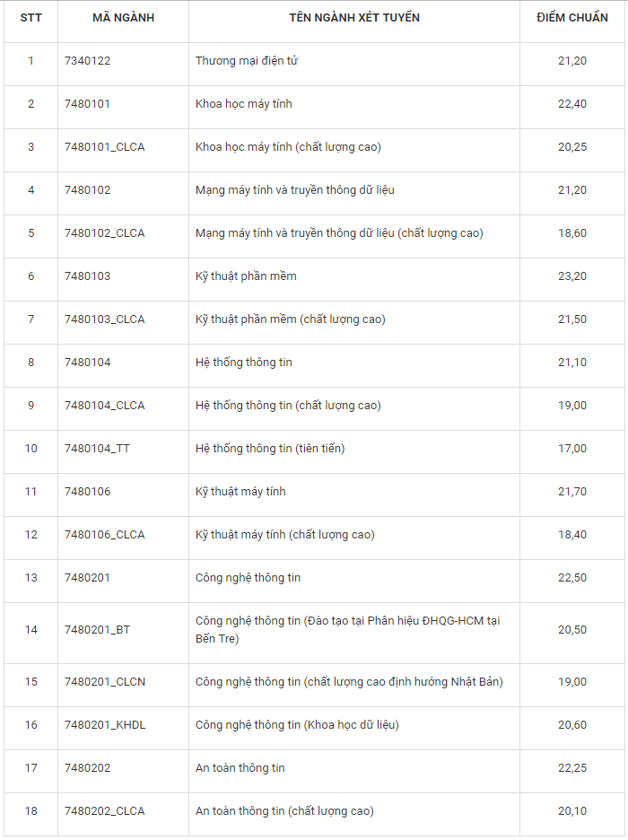Image resolution: width=628 pixels, height=840 pixels.
Task: Select the Bến Tre campus program name
Action: coord(347,630)
